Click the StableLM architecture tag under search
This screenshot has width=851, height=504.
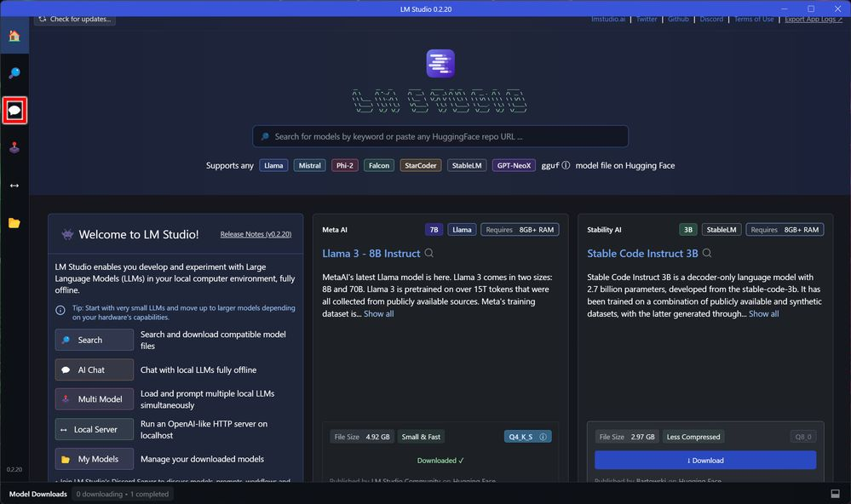pos(467,165)
